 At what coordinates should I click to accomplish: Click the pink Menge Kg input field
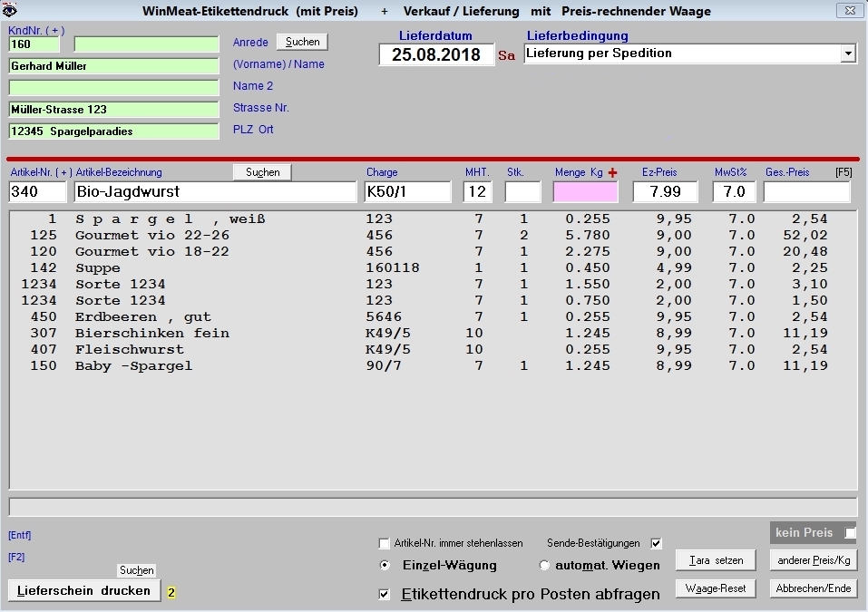coord(585,192)
